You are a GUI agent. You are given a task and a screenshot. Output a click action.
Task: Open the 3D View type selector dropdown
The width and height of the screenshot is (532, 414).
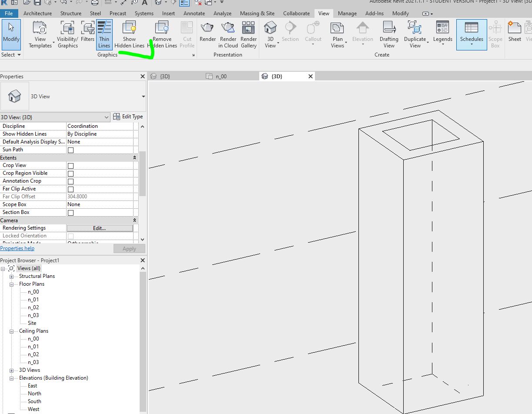[x=106, y=117]
